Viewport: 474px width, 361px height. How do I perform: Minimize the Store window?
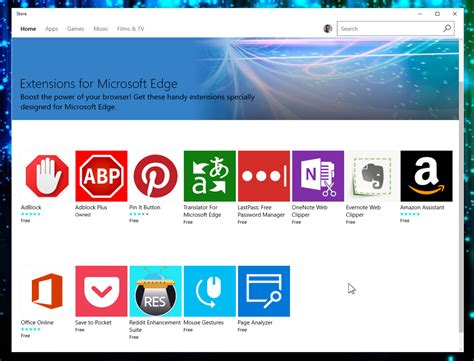[x=420, y=14]
